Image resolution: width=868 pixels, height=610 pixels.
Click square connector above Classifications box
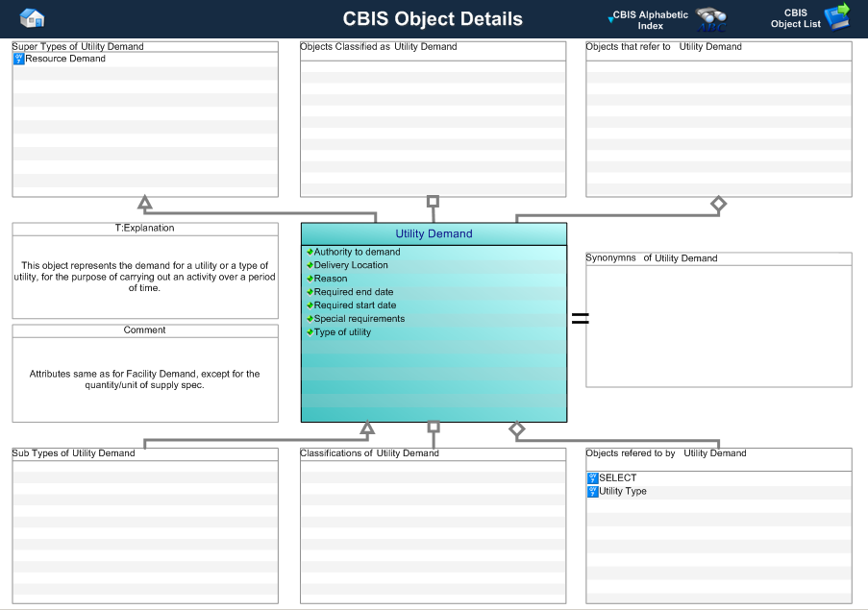tap(434, 427)
